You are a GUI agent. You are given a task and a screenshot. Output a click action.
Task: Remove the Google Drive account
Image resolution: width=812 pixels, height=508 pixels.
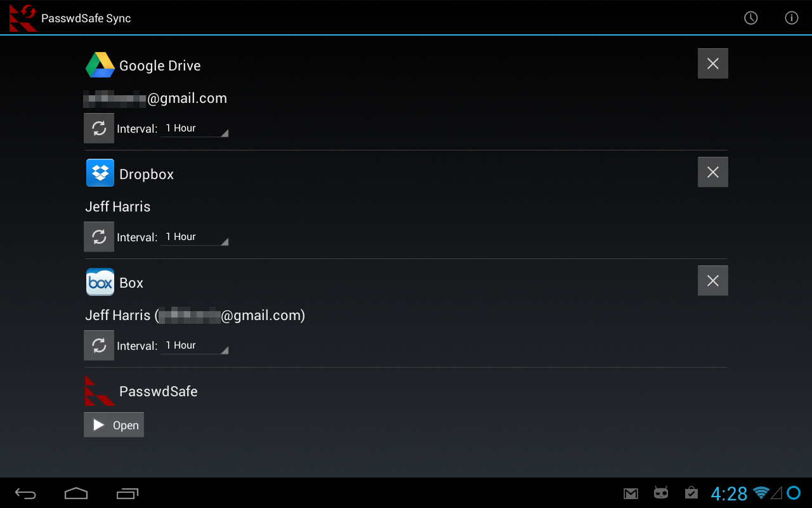[x=713, y=63]
